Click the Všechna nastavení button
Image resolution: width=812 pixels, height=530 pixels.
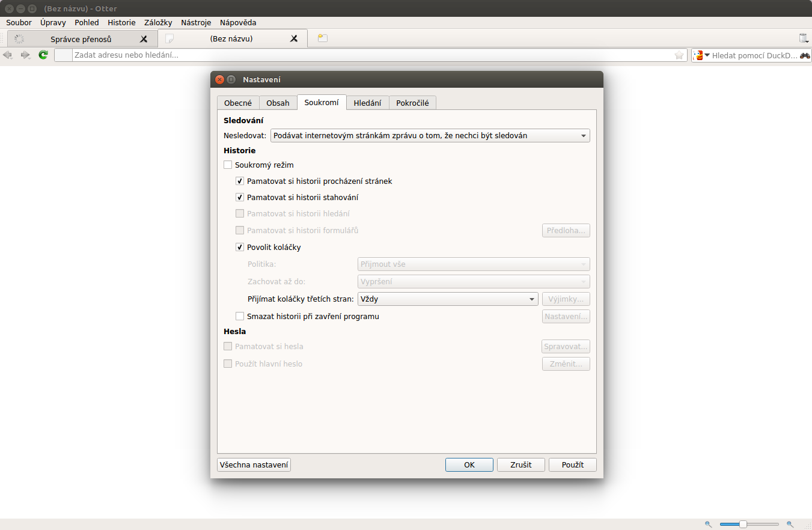tap(254, 465)
